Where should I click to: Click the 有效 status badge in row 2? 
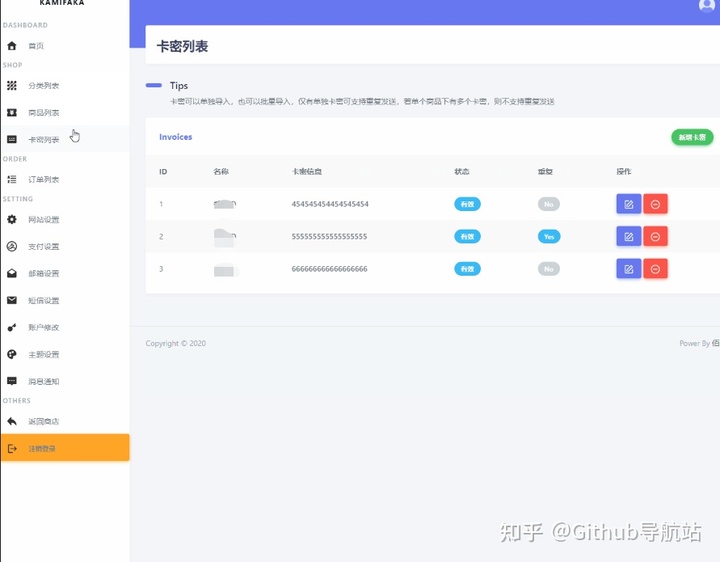(x=467, y=236)
